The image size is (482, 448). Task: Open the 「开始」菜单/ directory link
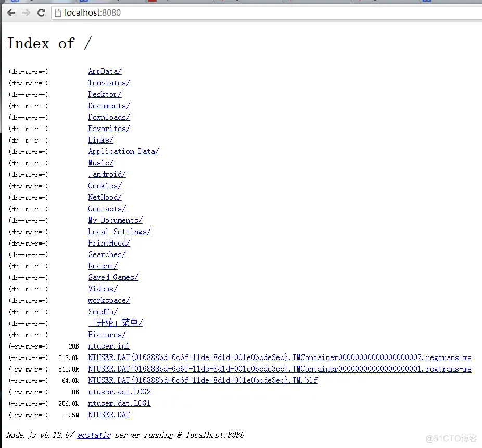[x=115, y=323]
